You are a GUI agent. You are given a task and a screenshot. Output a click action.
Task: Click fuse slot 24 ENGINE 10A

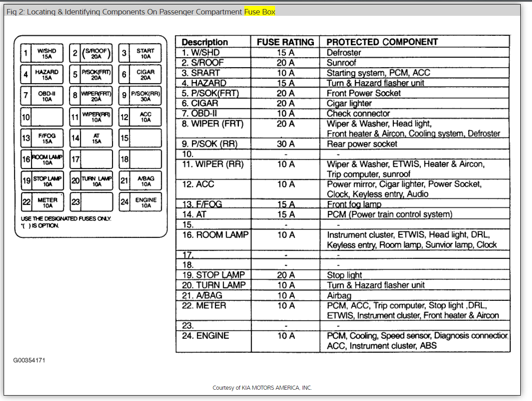click(x=140, y=202)
